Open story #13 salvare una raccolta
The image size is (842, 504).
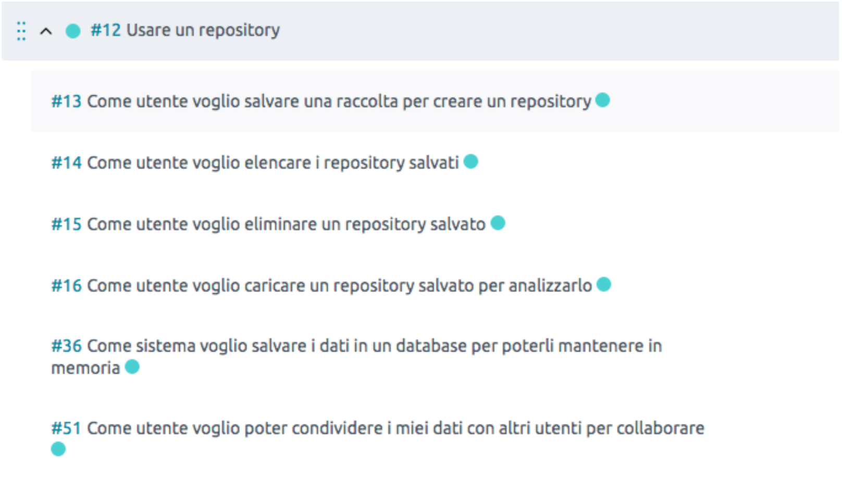[x=339, y=101]
